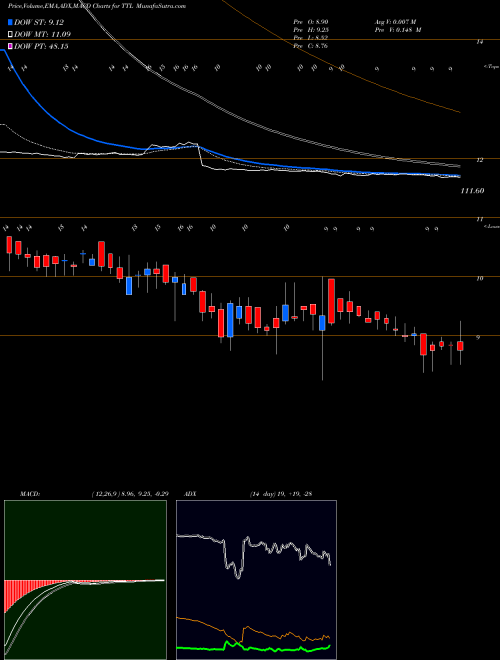This screenshot has height=660, width=500.
Task: Click the 14 price axis label
Action: pos(479,42)
